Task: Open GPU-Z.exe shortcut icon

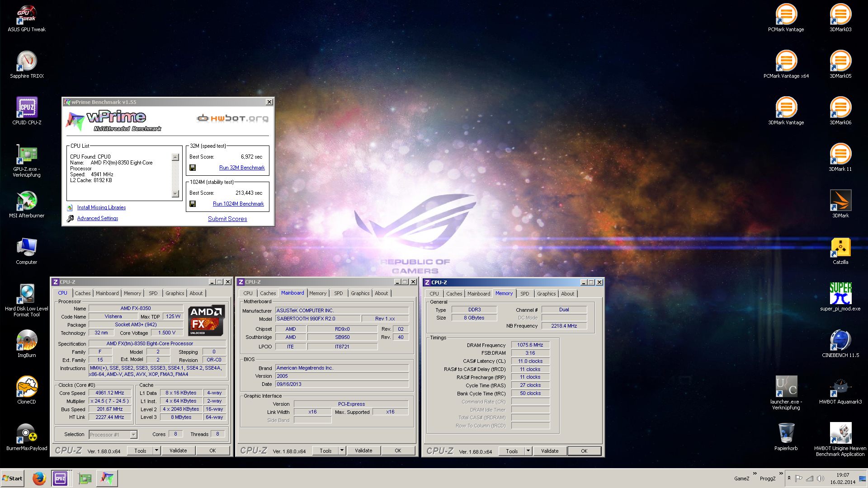Action: 27,160
